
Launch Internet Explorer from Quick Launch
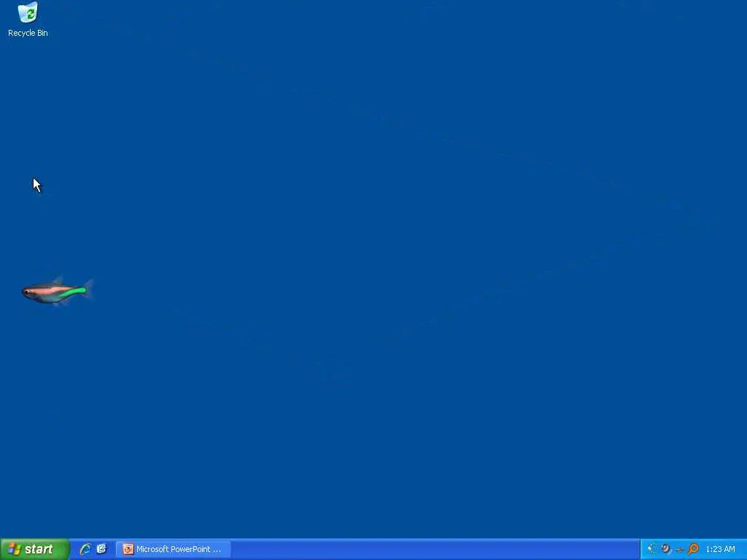point(85,549)
